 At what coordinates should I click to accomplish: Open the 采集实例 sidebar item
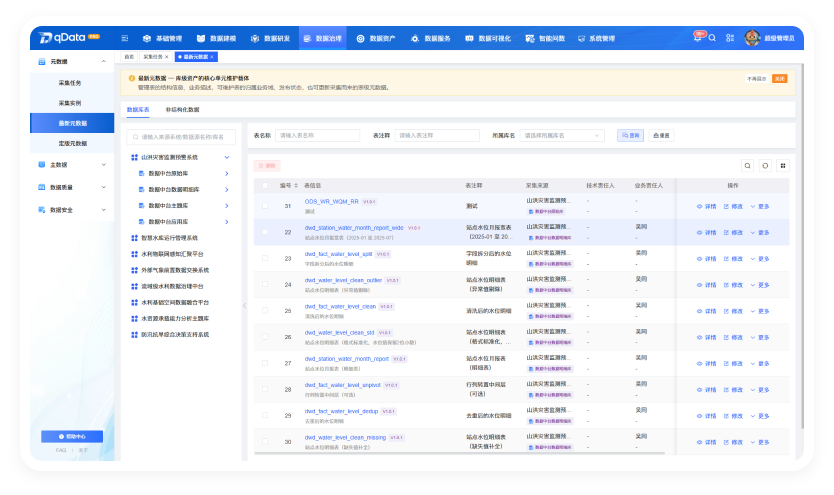point(72,103)
